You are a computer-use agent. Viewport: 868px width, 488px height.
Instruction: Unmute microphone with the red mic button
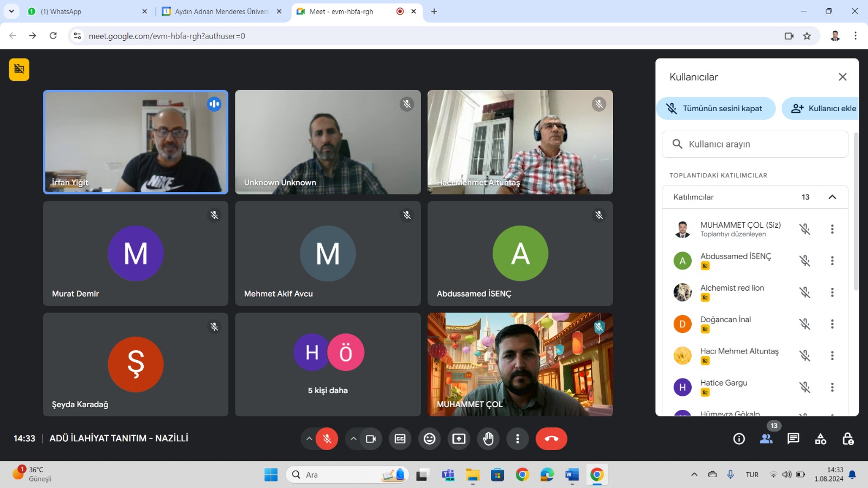pyautogui.click(x=327, y=439)
